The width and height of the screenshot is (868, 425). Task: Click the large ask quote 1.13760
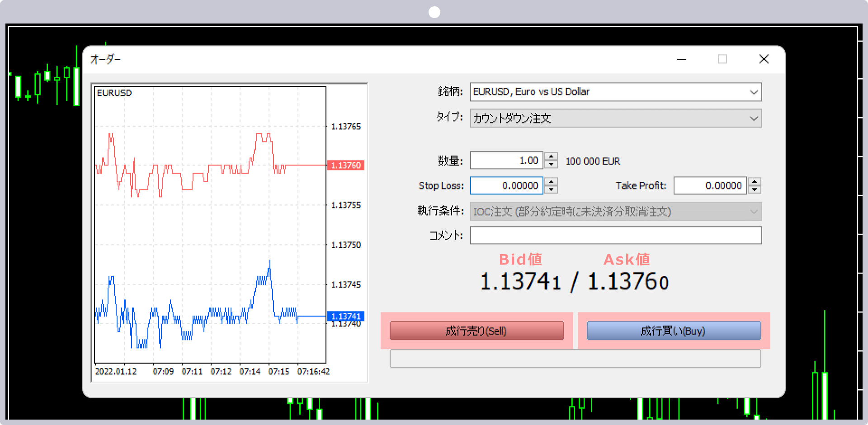click(x=628, y=282)
